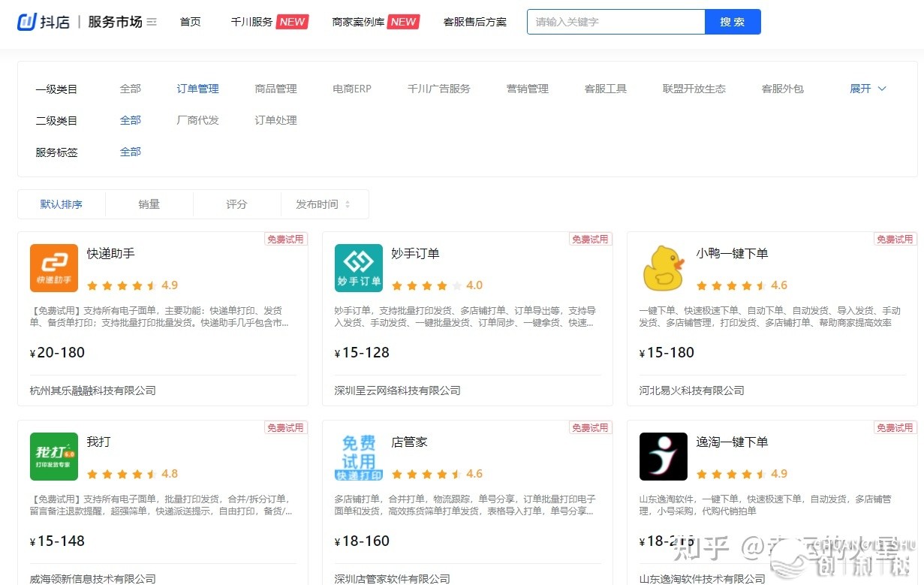Click the price ¥15-128

[x=363, y=353]
